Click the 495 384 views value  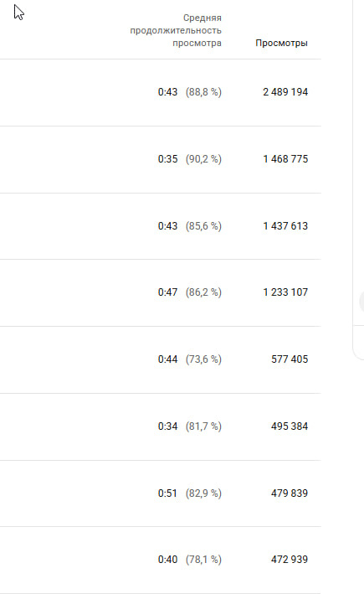290,426
